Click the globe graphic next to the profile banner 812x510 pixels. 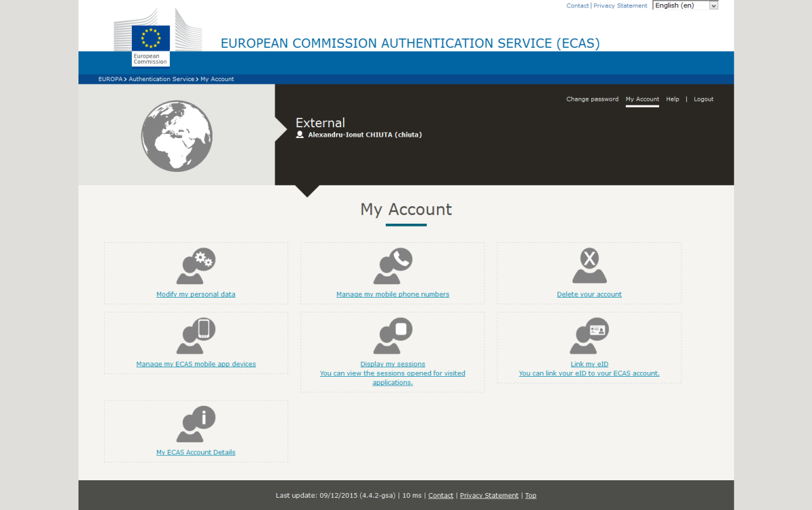pos(177,135)
